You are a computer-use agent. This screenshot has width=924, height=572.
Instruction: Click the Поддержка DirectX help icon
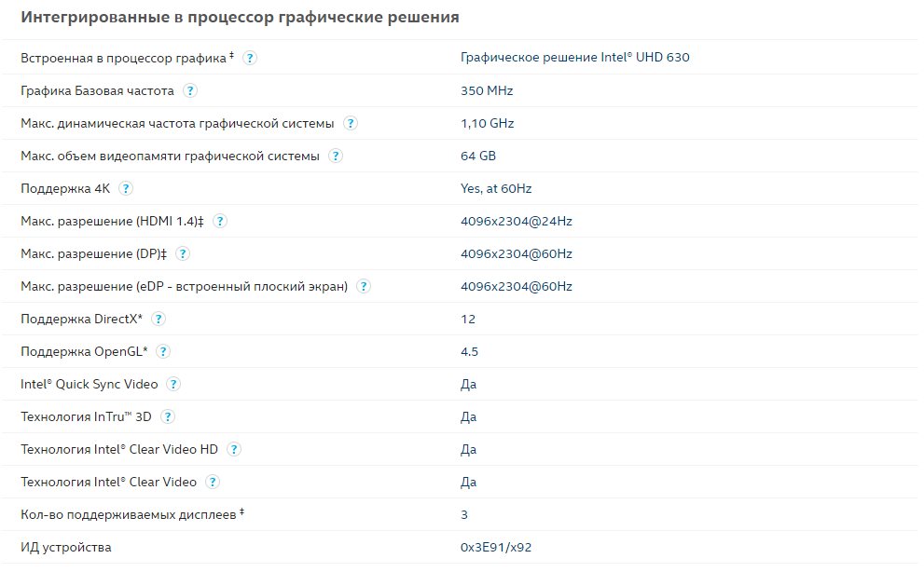point(159,319)
